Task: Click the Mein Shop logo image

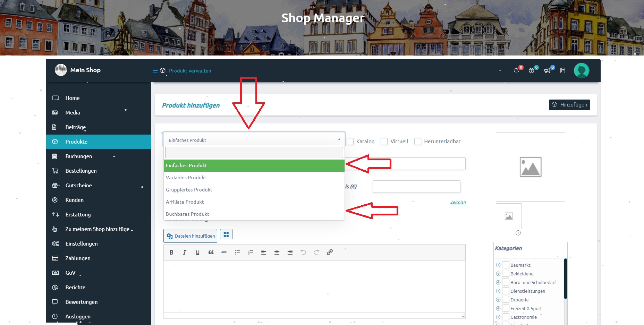Action: point(61,70)
